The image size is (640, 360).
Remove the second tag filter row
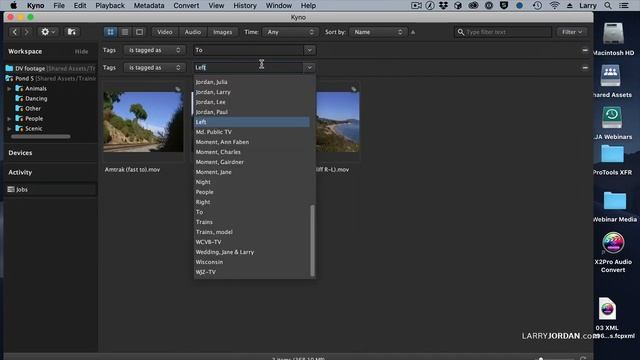pos(585,67)
